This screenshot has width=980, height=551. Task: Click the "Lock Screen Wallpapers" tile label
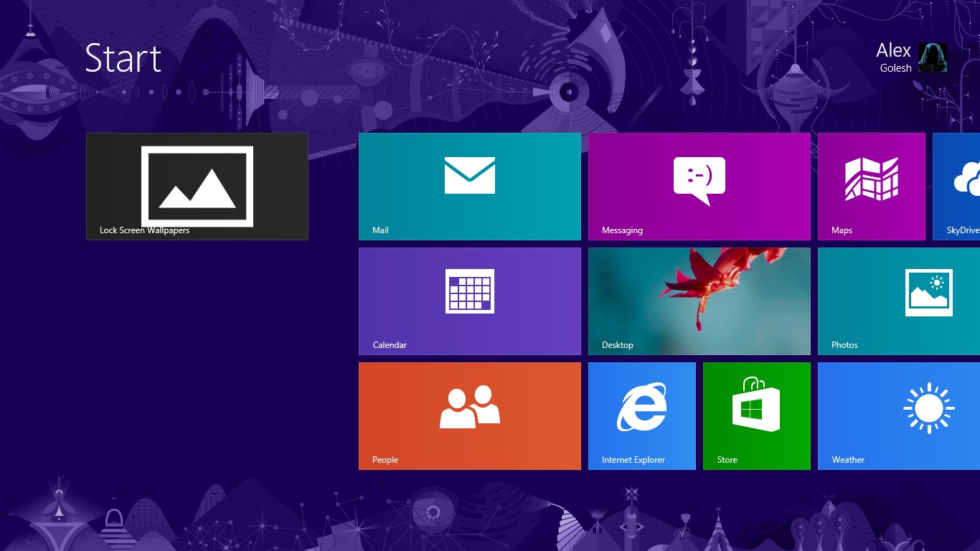pyautogui.click(x=144, y=230)
